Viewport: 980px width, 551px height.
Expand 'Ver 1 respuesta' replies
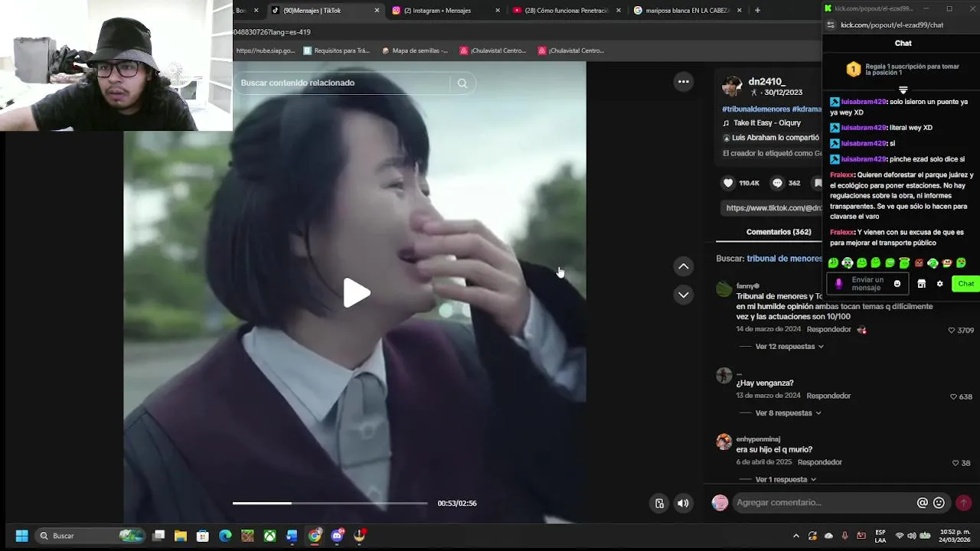785,480
